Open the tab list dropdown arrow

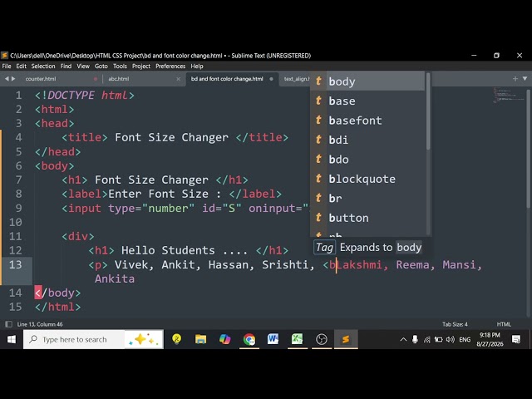coord(525,79)
